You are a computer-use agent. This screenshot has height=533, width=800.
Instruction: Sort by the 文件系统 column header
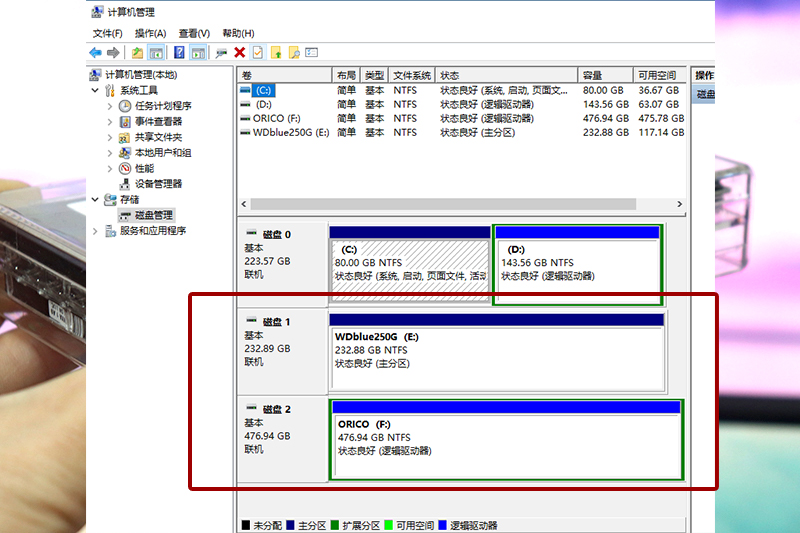point(412,75)
